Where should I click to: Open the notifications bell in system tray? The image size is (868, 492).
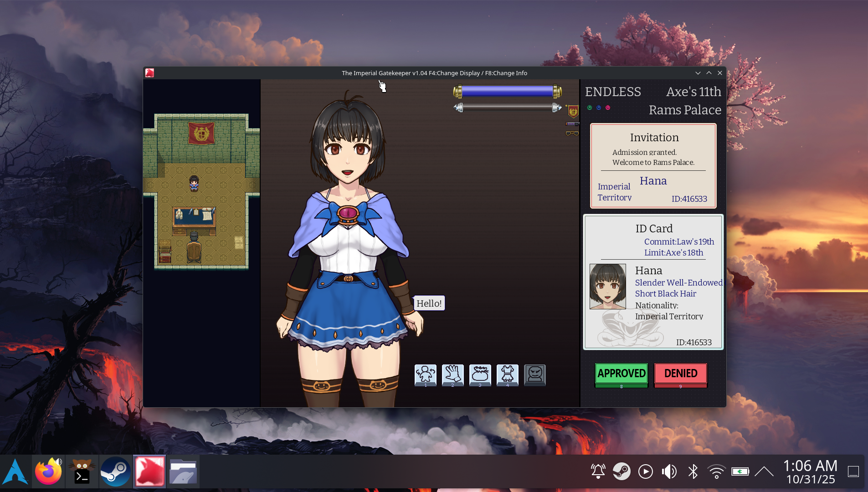point(598,472)
